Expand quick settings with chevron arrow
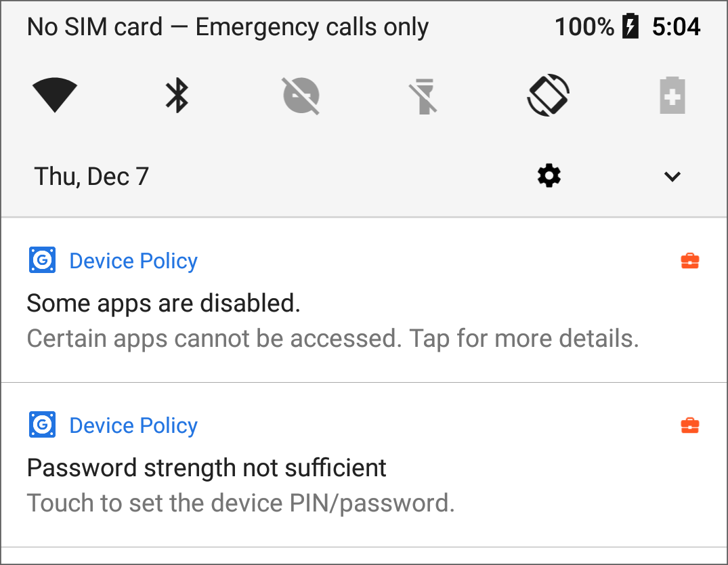 coord(672,177)
